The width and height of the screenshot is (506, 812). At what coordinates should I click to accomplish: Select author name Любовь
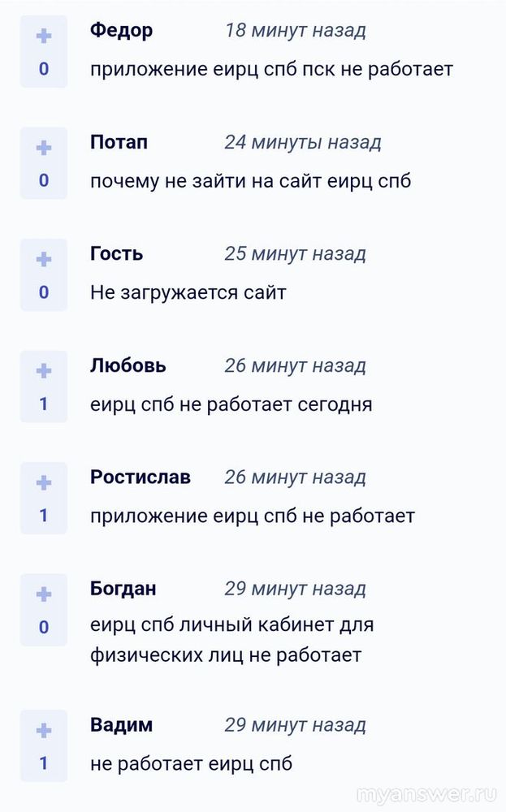[x=128, y=365]
